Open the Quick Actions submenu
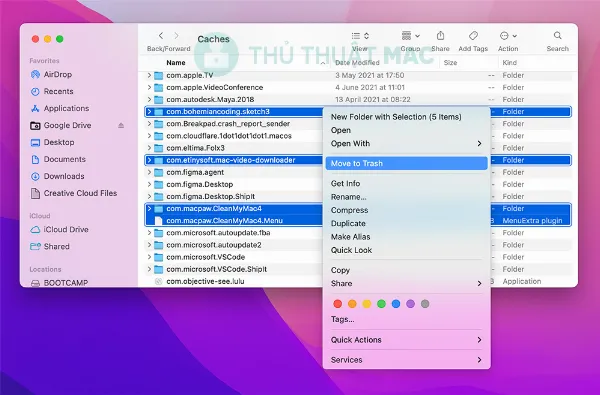Viewport: 600px width, 395px height. pyautogui.click(x=406, y=340)
